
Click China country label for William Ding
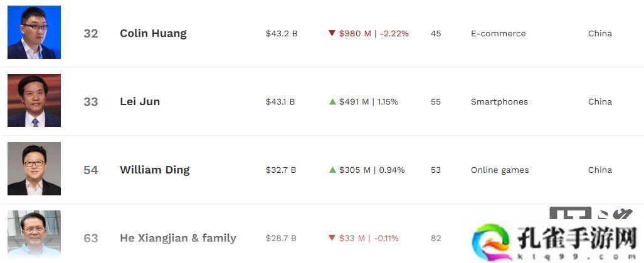(599, 170)
